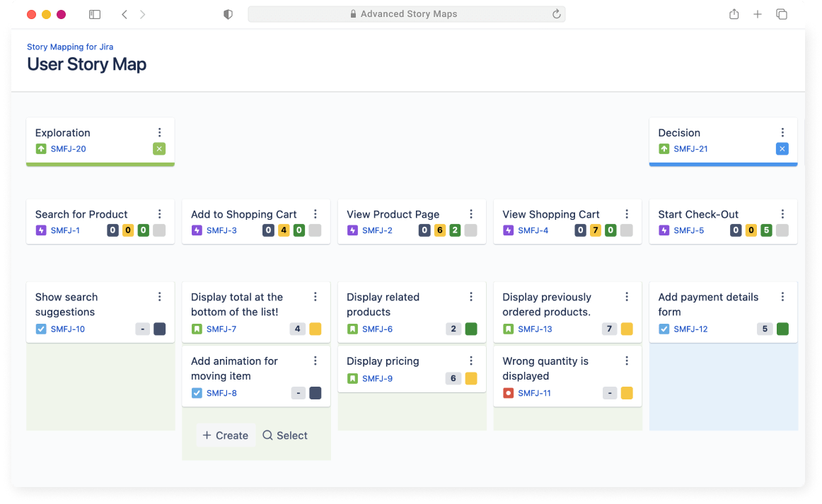
Task: Click the Advanced Story Maps address bar
Action: coord(407,13)
